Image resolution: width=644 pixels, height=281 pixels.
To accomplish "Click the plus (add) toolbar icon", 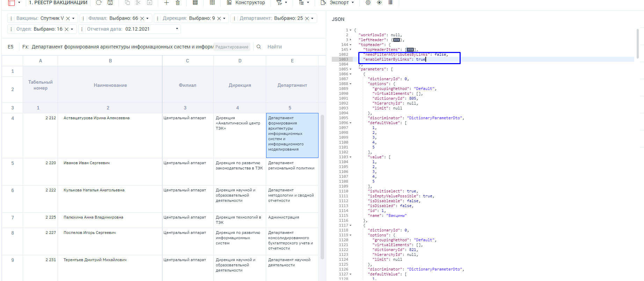I will coord(167,2).
